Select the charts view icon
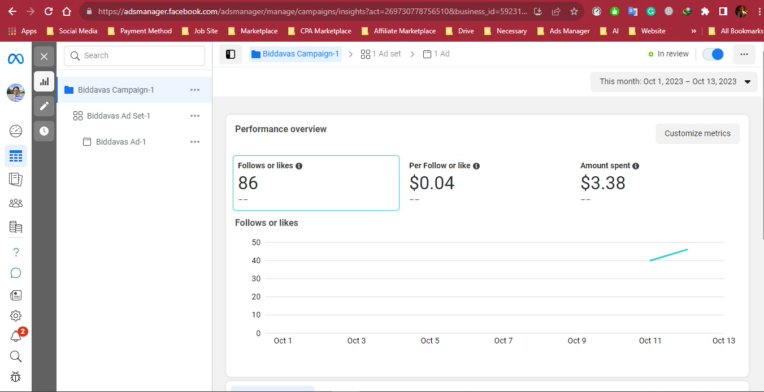 pos(44,81)
